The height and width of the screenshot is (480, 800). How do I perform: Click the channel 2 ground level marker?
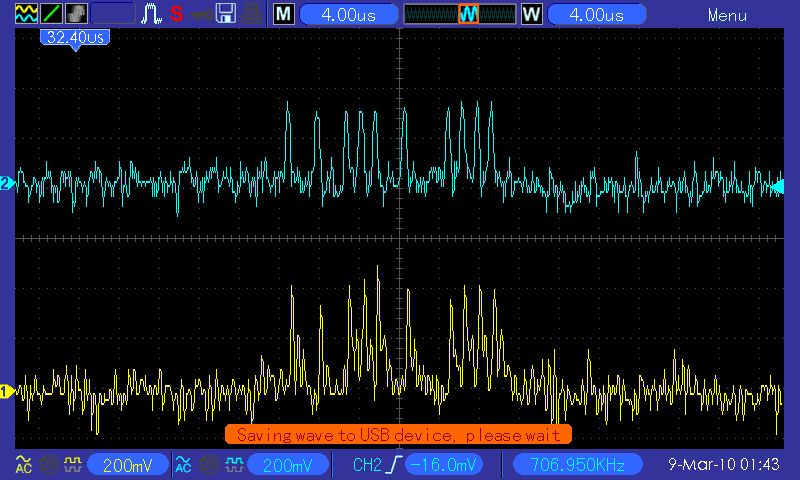coord(7,183)
